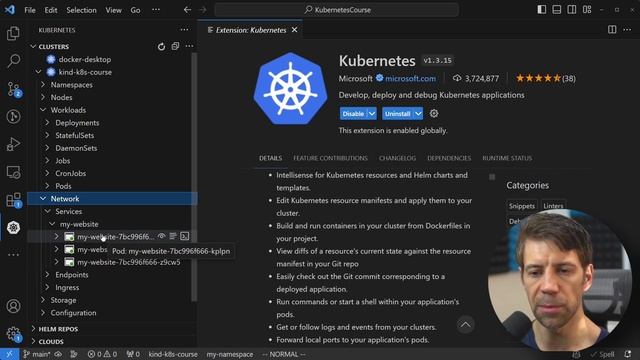Refresh the Clusters list
Viewport: 640px width, 360px height.
[x=162, y=47]
